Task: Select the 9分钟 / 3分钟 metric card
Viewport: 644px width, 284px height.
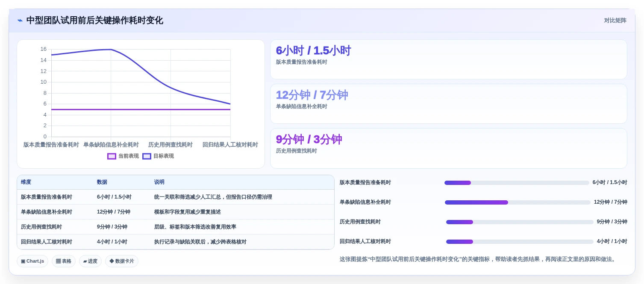Action: pos(448,148)
